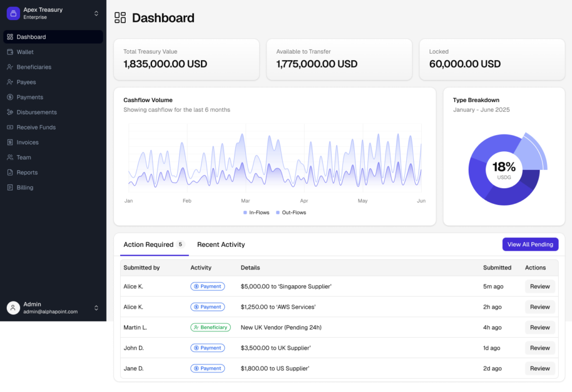The image size is (572, 392).
Task: Click the Reports sidebar icon
Action: (10, 173)
